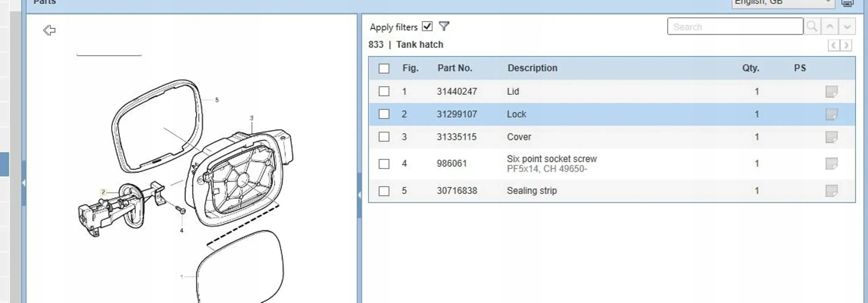Sort by the Description column header
The width and height of the screenshot is (868, 303).
533,68
